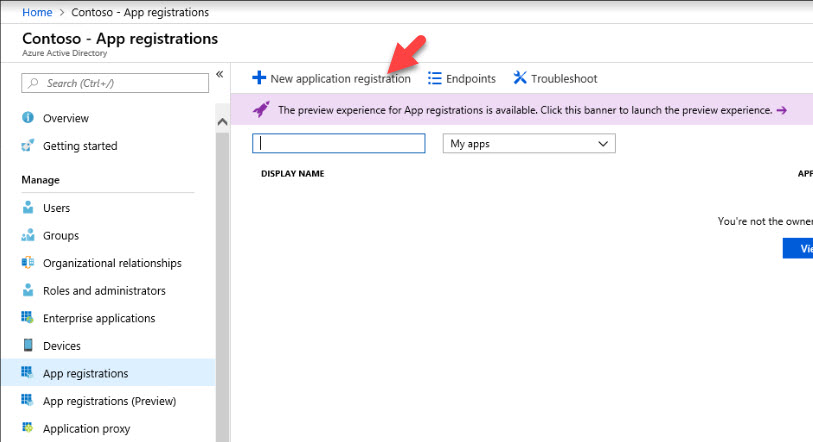
Task: Open App registrations (Preview) menu item
Action: (108, 400)
